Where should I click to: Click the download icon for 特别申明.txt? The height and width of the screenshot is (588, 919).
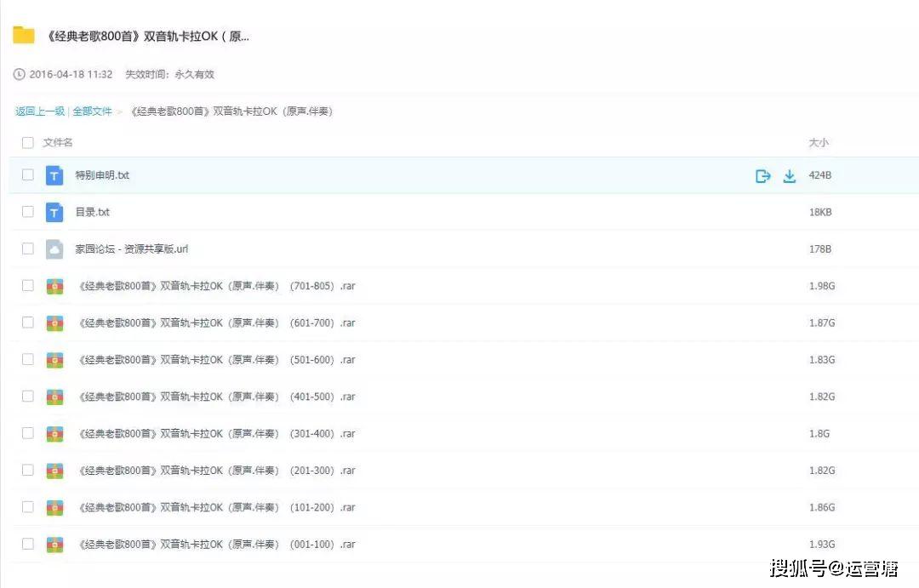click(x=790, y=176)
